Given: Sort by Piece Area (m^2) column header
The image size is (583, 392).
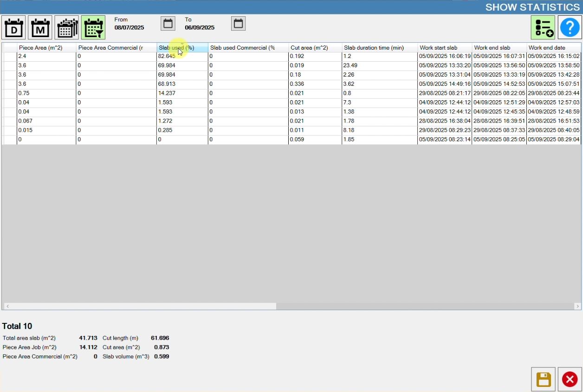Looking at the screenshot, I should click(x=46, y=48).
